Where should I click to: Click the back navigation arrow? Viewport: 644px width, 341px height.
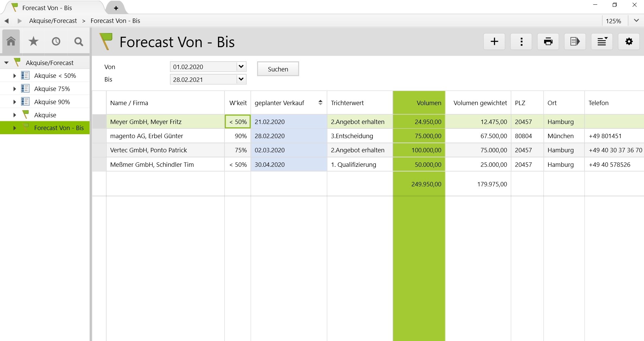click(6, 21)
